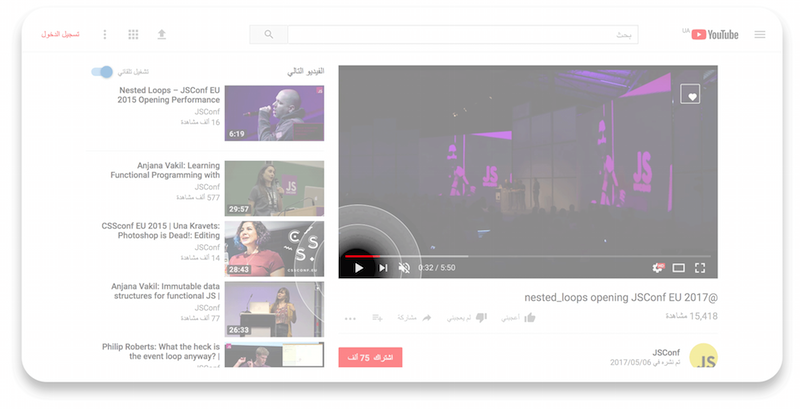800x409 pixels.
Task: Dislike the video with thumbs down
Action: (x=481, y=318)
